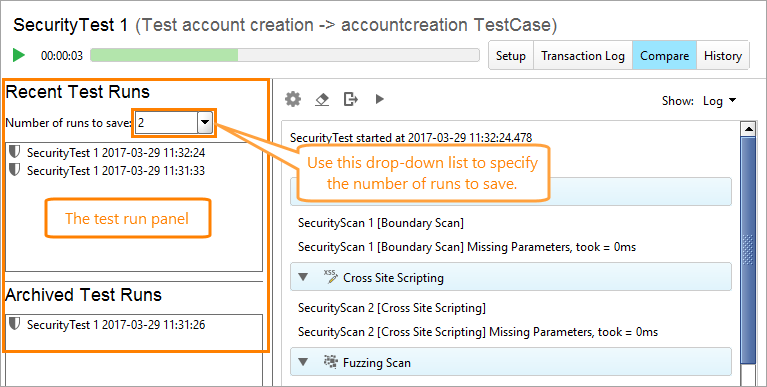
Task: Open the number of runs to save dropdown
Action: 205,123
